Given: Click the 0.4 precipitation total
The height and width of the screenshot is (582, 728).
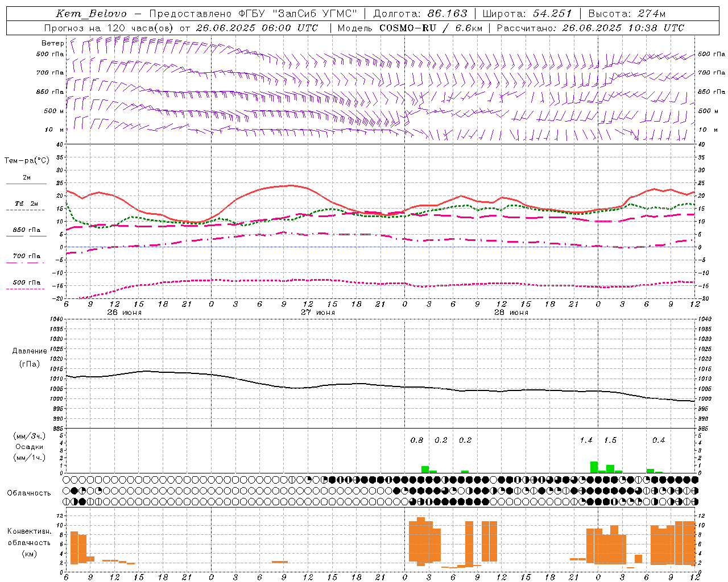Looking at the screenshot, I should 659,440.
